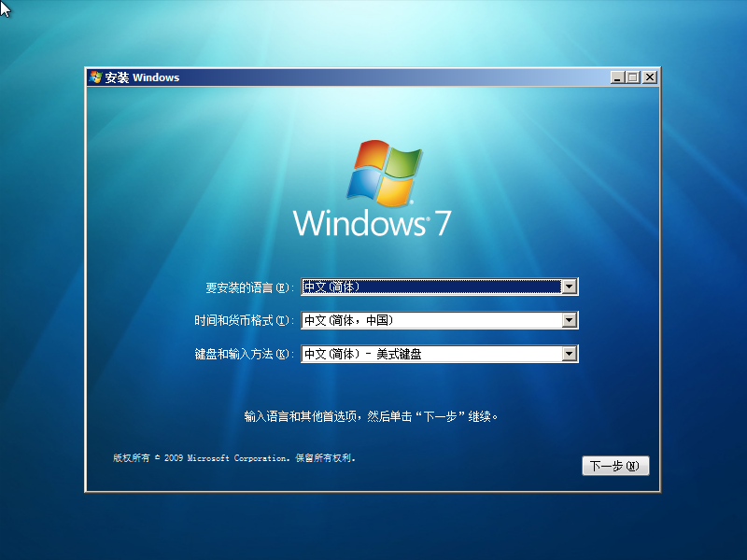Select the 中文(简体) language combo box
Viewport: 747px width, 560px height.
pyautogui.click(x=439, y=287)
